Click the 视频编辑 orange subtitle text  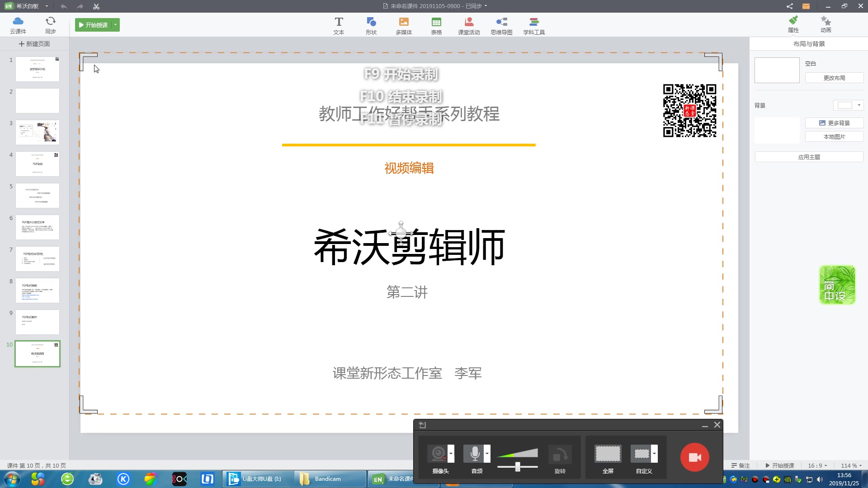pyautogui.click(x=409, y=168)
